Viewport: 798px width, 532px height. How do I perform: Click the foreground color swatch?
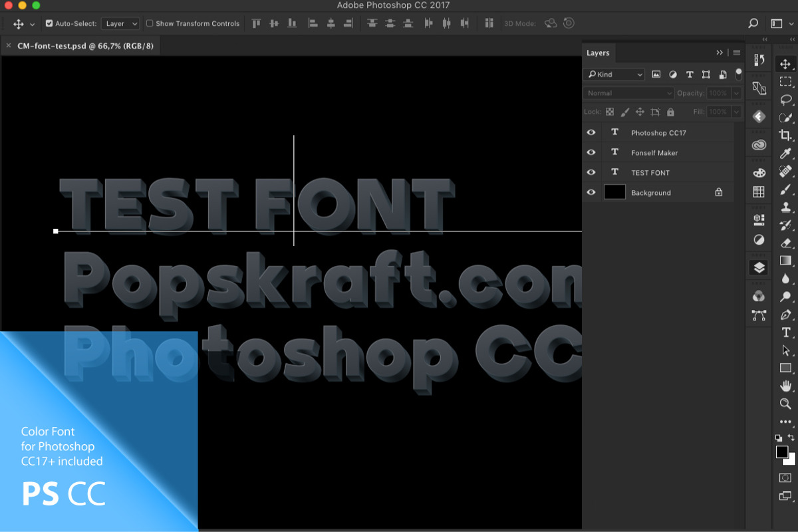782,452
